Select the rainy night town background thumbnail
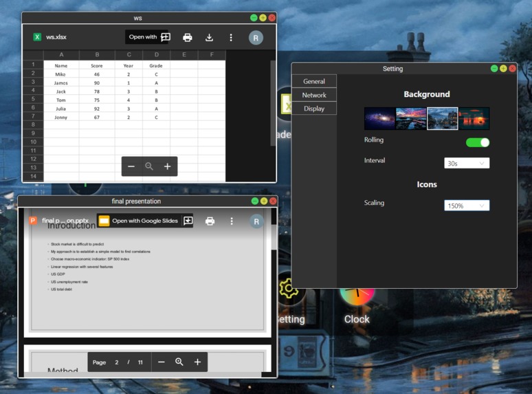The height and width of the screenshot is (394, 532). click(443, 118)
